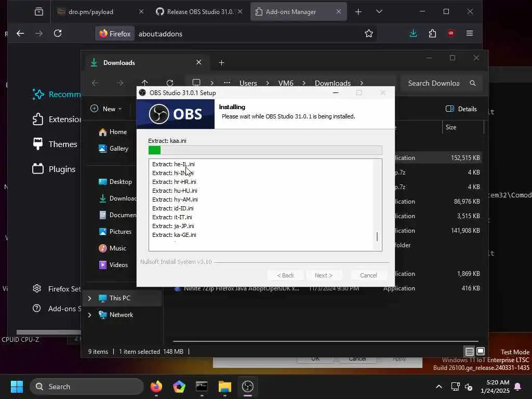Bookmark this page with star icon
The height and width of the screenshot is (399, 532).
(x=369, y=33)
